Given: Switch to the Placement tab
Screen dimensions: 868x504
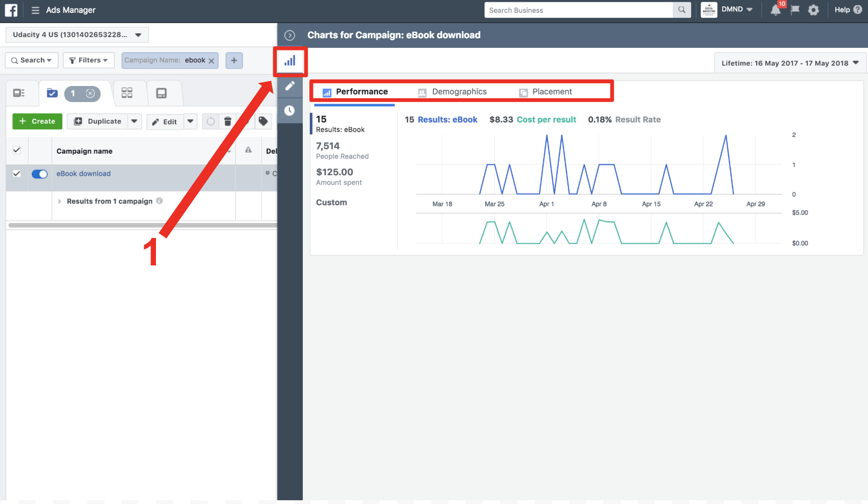Looking at the screenshot, I should pyautogui.click(x=551, y=92).
